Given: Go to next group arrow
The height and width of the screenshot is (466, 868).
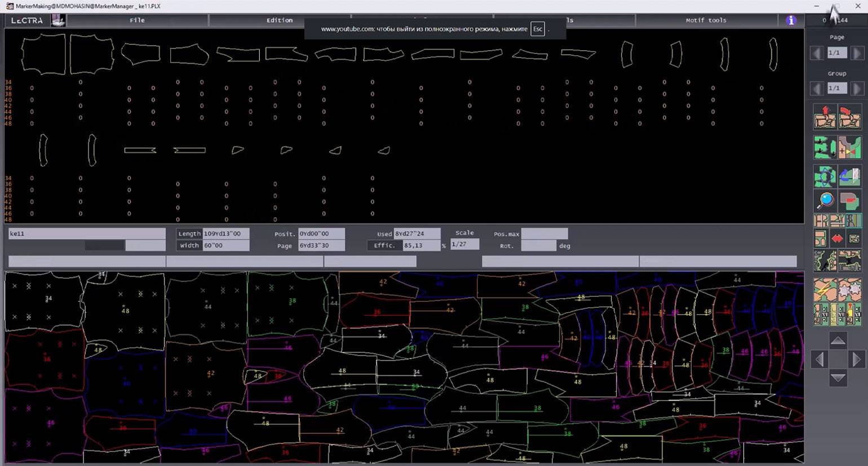Looking at the screenshot, I should pos(857,89).
